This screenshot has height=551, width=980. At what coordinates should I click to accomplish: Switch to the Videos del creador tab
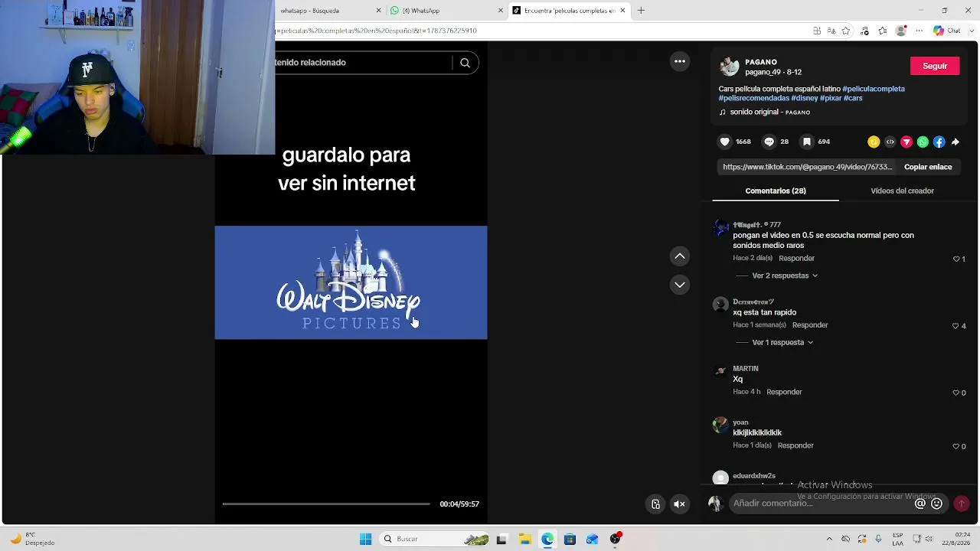pyautogui.click(x=902, y=191)
